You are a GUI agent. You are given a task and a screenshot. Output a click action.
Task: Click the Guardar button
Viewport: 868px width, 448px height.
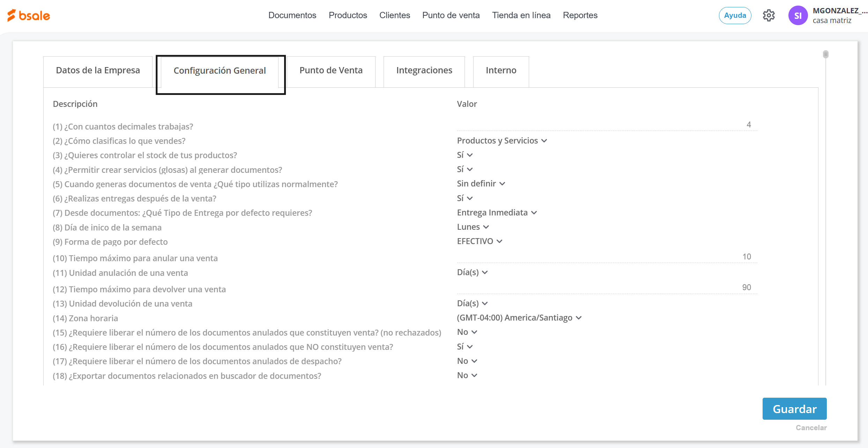(x=794, y=409)
